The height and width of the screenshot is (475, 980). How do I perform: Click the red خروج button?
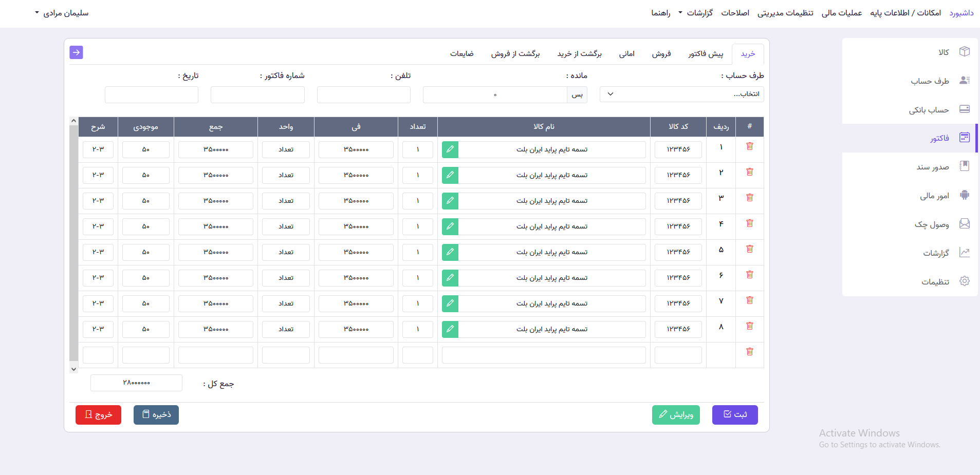click(98, 415)
